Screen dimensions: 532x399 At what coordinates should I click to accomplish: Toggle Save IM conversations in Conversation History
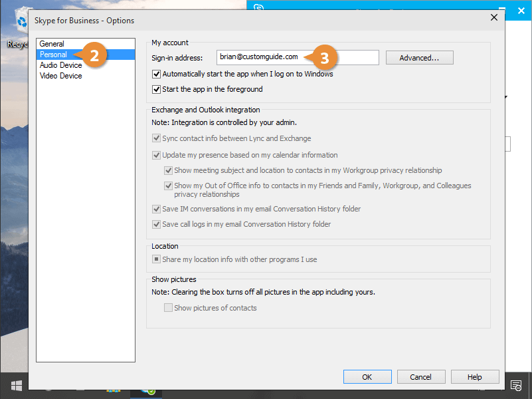(x=157, y=209)
